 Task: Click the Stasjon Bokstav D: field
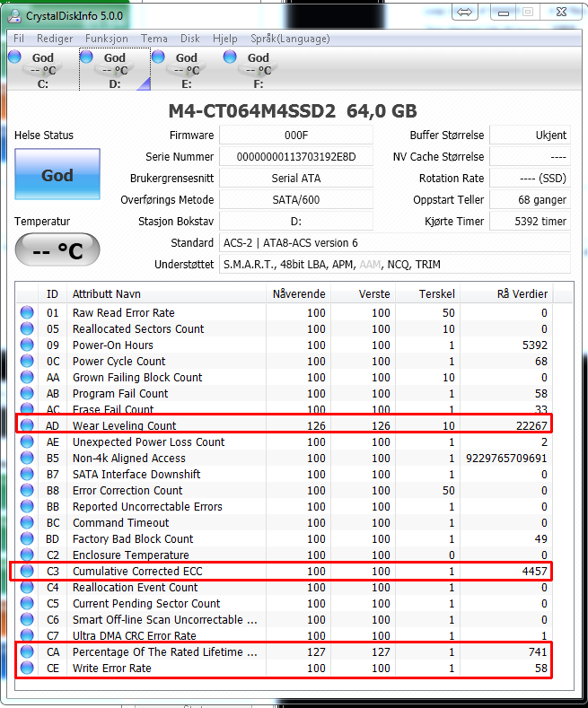[x=296, y=222]
